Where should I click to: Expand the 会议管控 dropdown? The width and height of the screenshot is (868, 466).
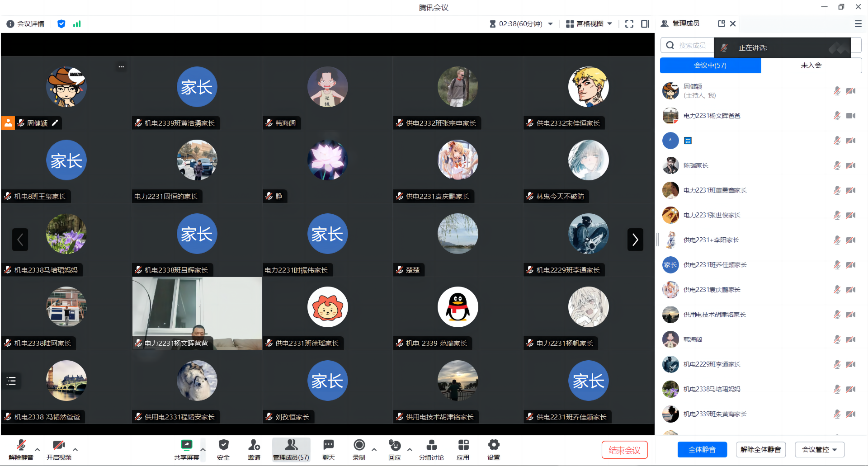pos(819,449)
